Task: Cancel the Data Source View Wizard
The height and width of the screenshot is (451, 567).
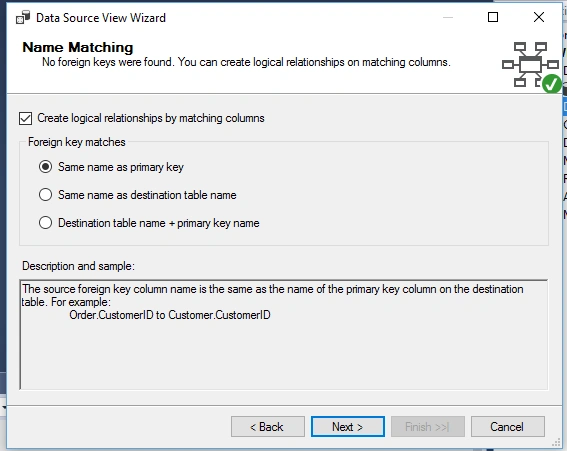Action: pyautogui.click(x=507, y=427)
